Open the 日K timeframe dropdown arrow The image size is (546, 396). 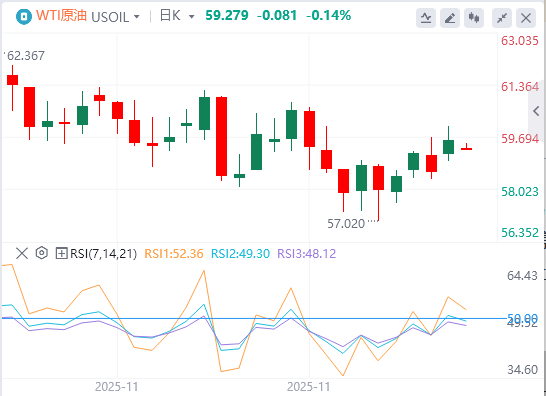(x=192, y=17)
